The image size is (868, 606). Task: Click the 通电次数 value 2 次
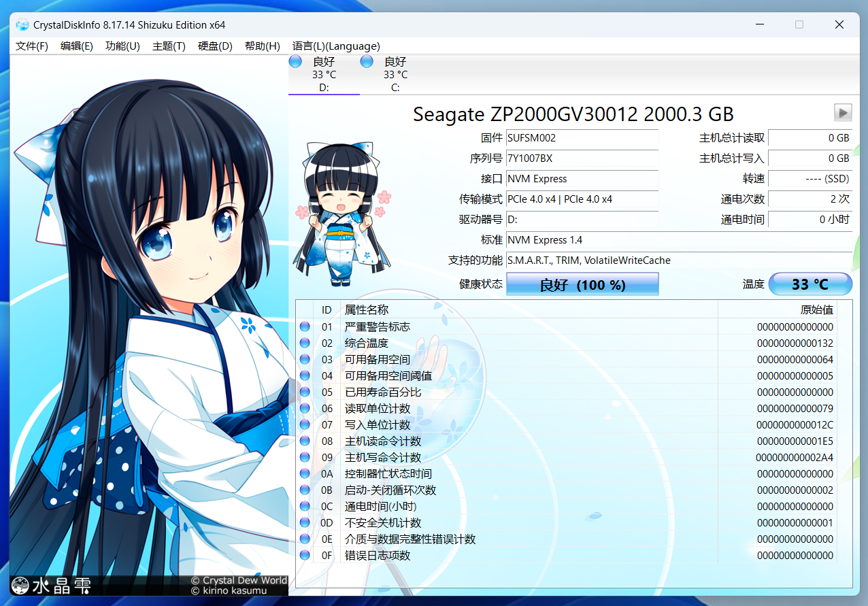click(810, 199)
